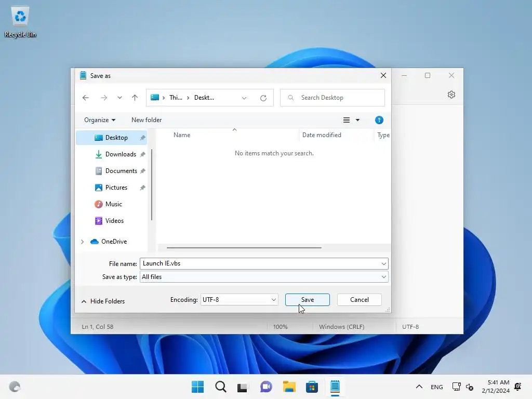Viewport: 532px width, 399px height.
Task: Click pin icon next to Pictures
Action: (x=143, y=188)
